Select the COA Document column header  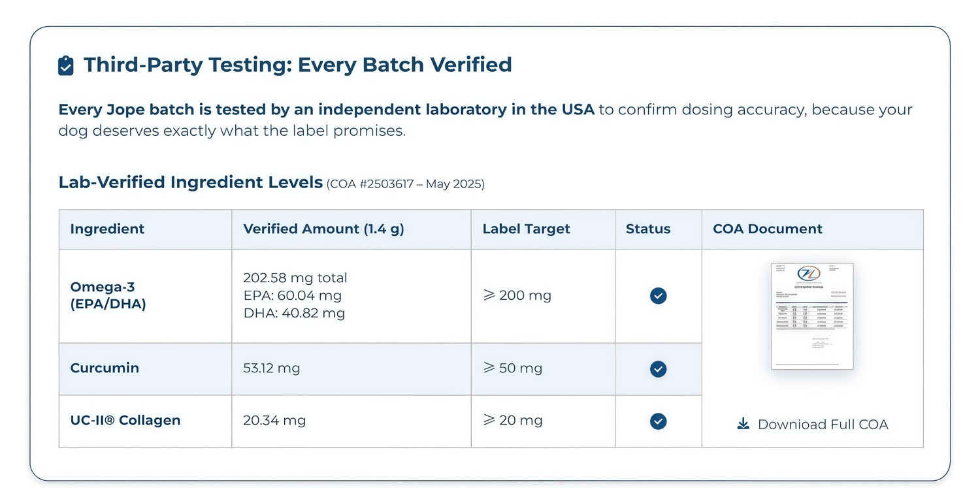(768, 229)
